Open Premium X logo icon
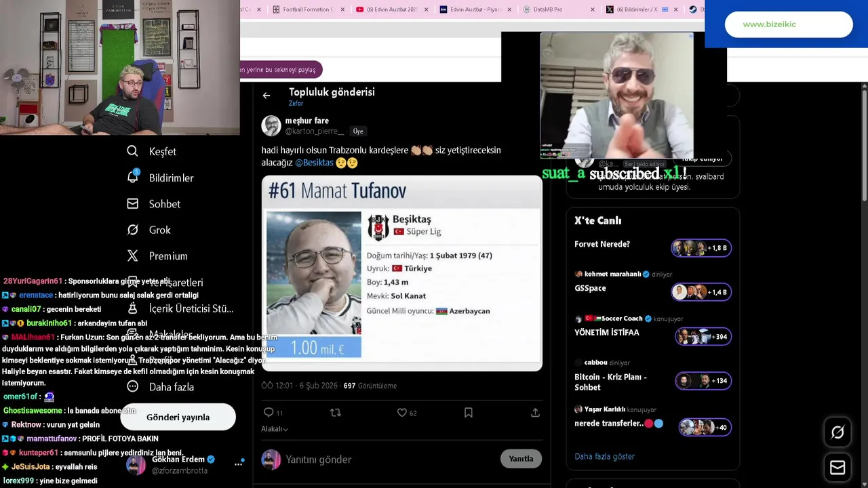 pyautogui.click(x=132, y=256)
